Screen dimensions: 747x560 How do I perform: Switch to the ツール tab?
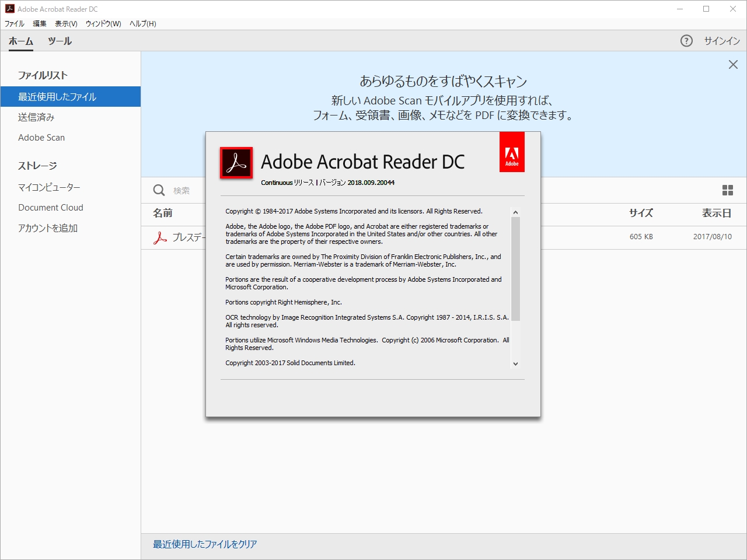pyautogui.click(x=61, y=41)
